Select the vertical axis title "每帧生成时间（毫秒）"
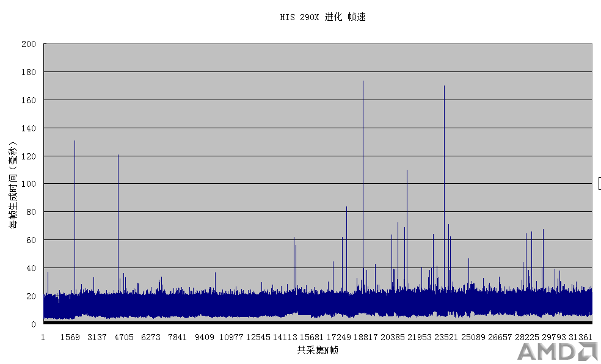Viewport: 601px width, 364px height. click(13, 185)
